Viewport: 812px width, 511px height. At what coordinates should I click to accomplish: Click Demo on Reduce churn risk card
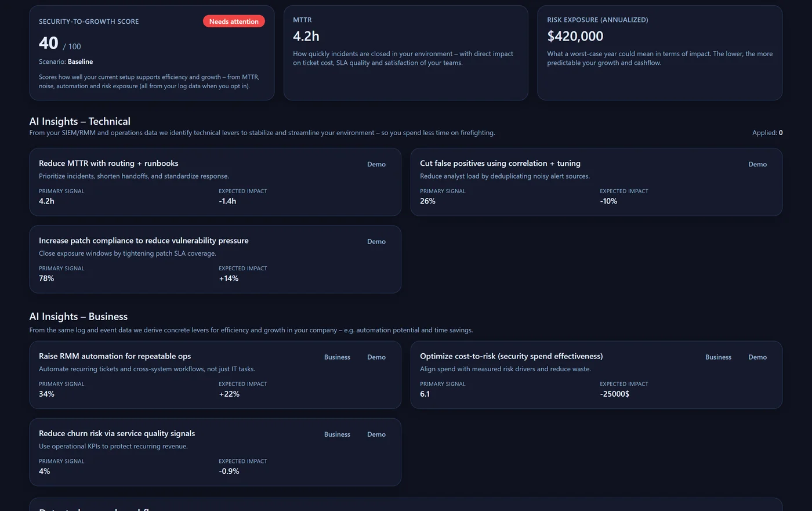pos(376,434)
